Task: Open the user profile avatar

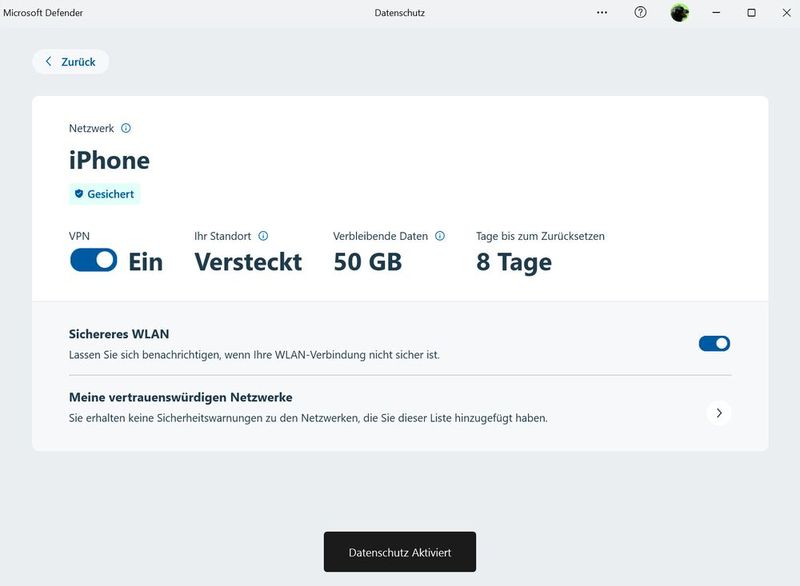Action: coord(679,13)
